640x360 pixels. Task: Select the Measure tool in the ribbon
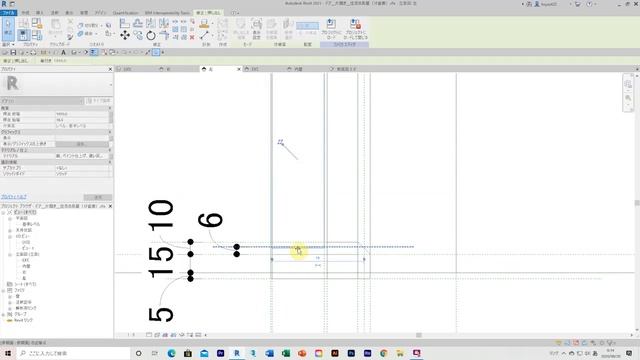(x=204, y=36)
